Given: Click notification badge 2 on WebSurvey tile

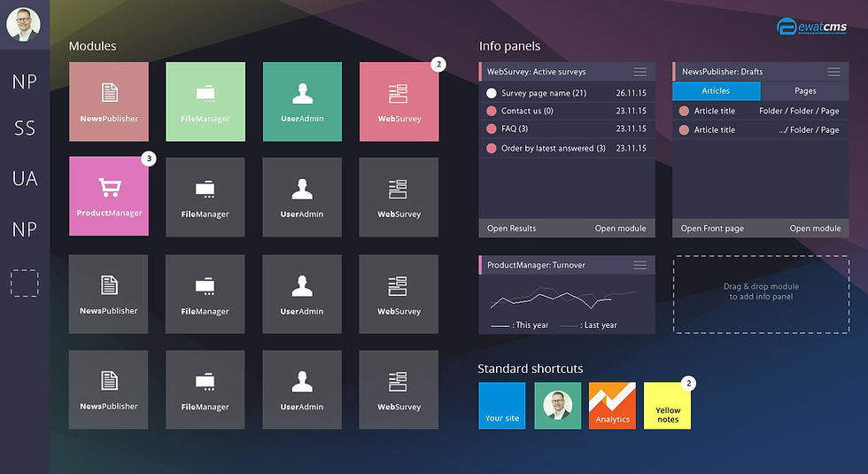Looking at the screenshot, I should 438,64.
